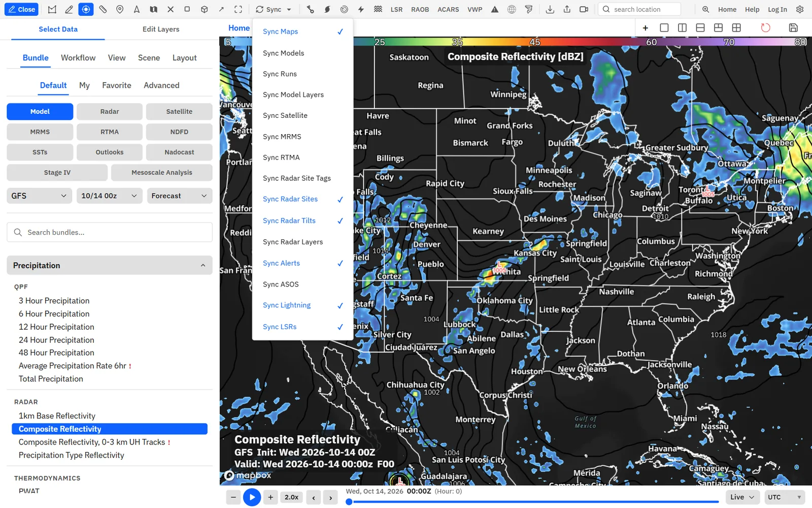This screenshot has width=812, height=508.
Task: Switch to the Edit Layers tab
Action: click(161, 29)
